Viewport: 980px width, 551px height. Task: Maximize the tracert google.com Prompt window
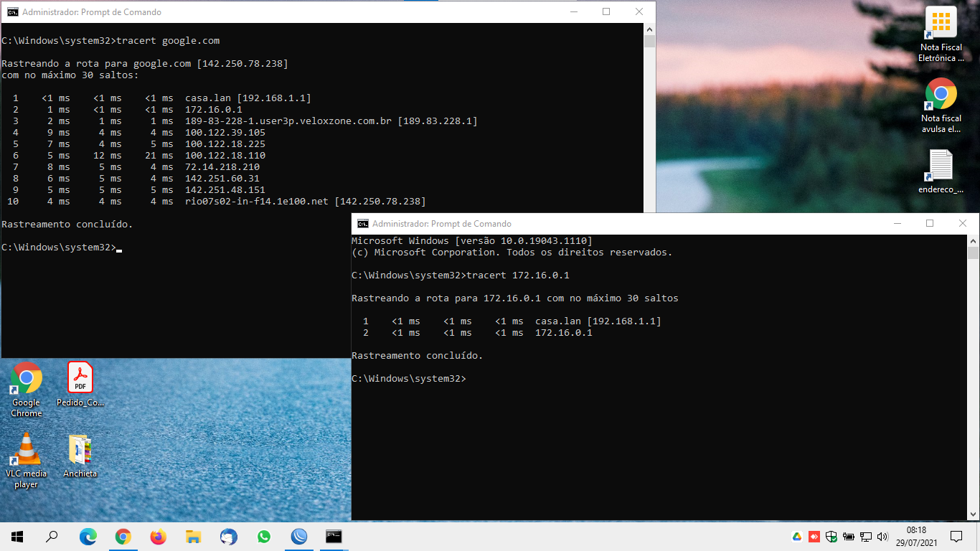tap(606, 11)
